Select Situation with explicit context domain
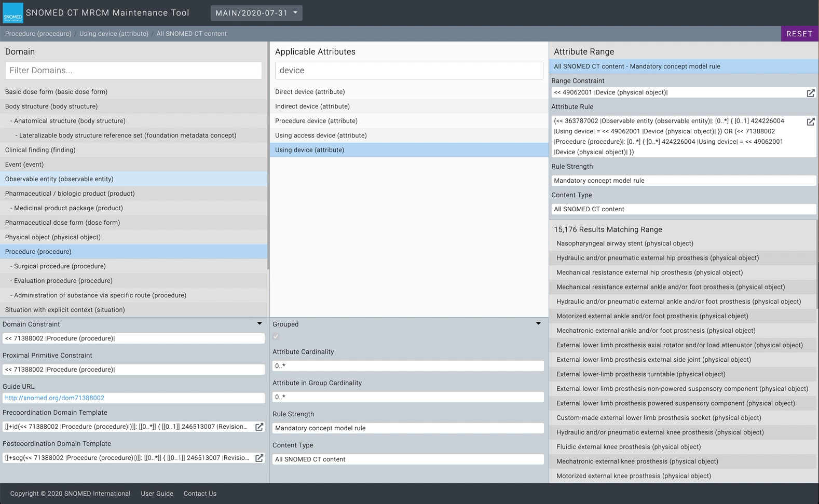The image size is (819, 504). tap(133, 310)
